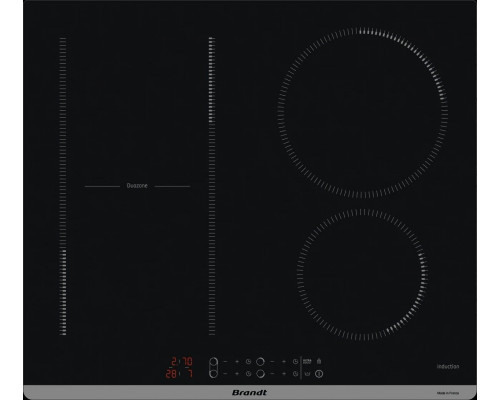Select the lower Duozone cooking zone selector
500x400 pixels.
[213, 373]
